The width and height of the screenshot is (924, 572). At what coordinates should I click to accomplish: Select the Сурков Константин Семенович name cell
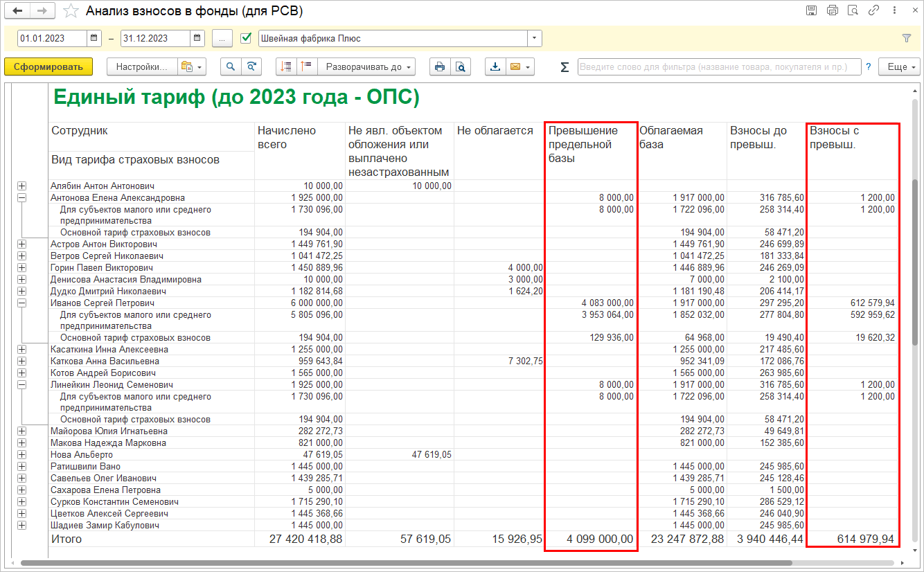coord(152,501)
